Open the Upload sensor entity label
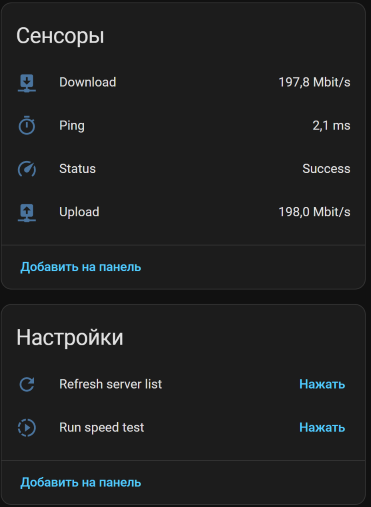371x507 pixels. (79, 212)
